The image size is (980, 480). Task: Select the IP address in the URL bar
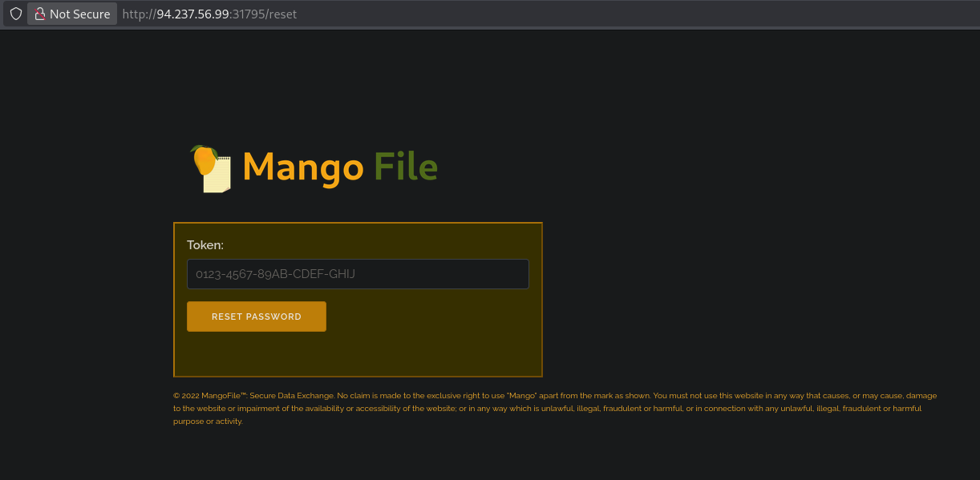(x=192, y=14)
